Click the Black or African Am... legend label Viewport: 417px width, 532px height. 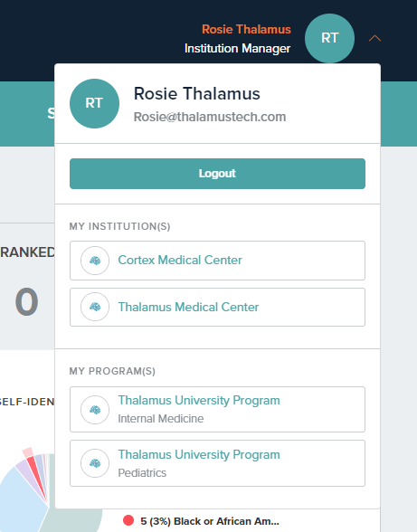click(210, 521)
